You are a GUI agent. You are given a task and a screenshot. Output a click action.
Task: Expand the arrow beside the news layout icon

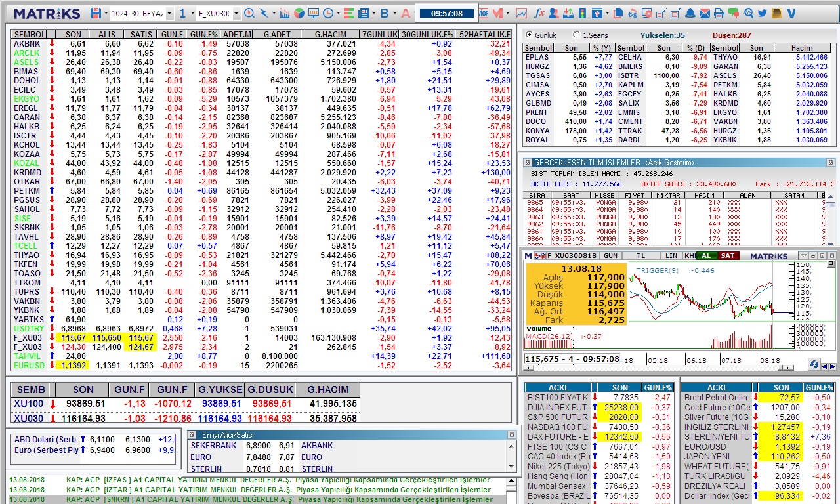point(373,13)
